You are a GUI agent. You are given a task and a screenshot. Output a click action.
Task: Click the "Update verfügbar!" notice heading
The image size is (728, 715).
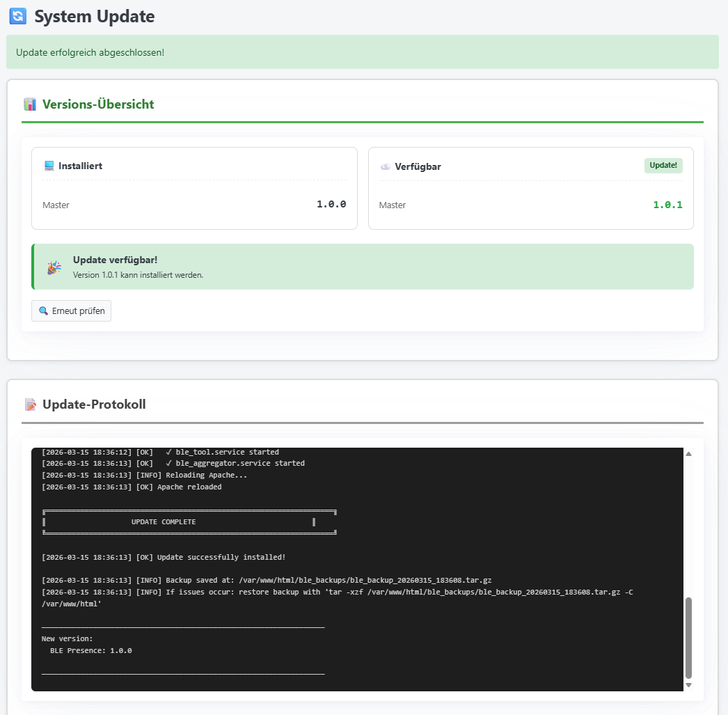(115, 260)
